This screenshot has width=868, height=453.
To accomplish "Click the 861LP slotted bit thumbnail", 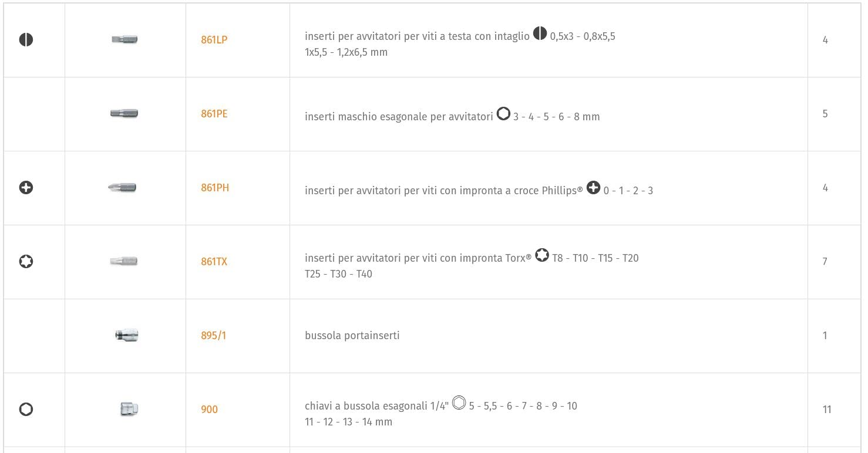I will pos(125,40).
